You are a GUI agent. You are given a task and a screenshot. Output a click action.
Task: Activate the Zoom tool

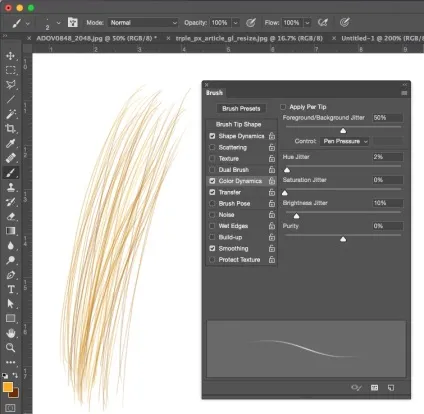10,347
